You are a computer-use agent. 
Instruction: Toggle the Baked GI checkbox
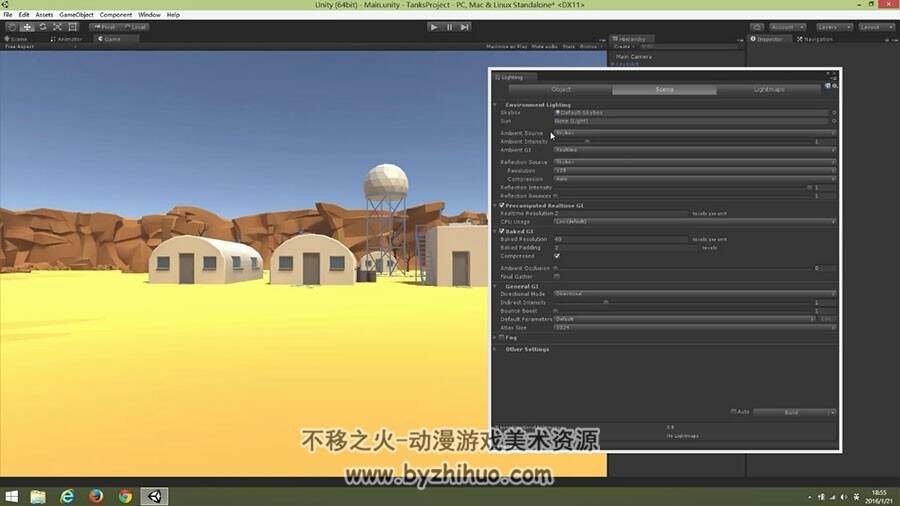tap(502, 231)
